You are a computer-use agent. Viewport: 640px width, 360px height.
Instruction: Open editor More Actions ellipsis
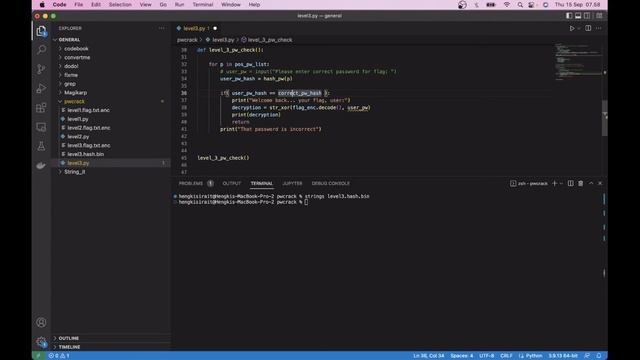click(x=599, y=29)
